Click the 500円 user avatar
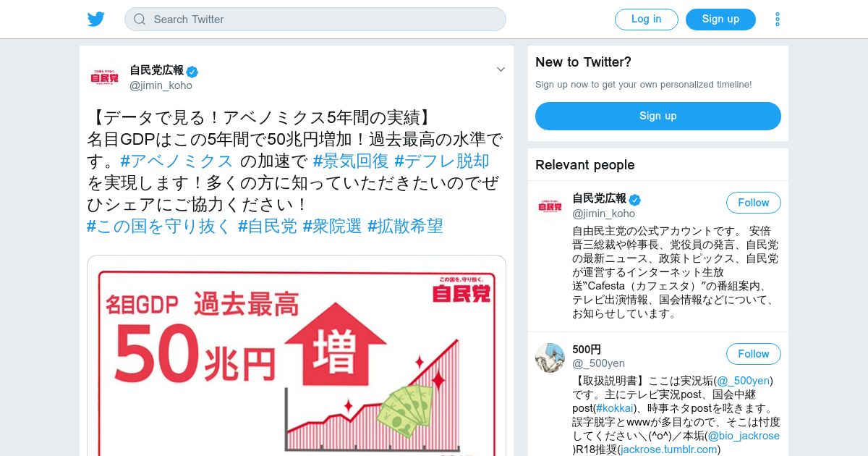 [x=550, y=358]
